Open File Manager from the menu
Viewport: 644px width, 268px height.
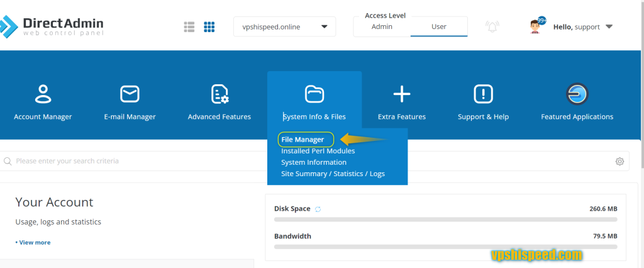pos(303,140)
